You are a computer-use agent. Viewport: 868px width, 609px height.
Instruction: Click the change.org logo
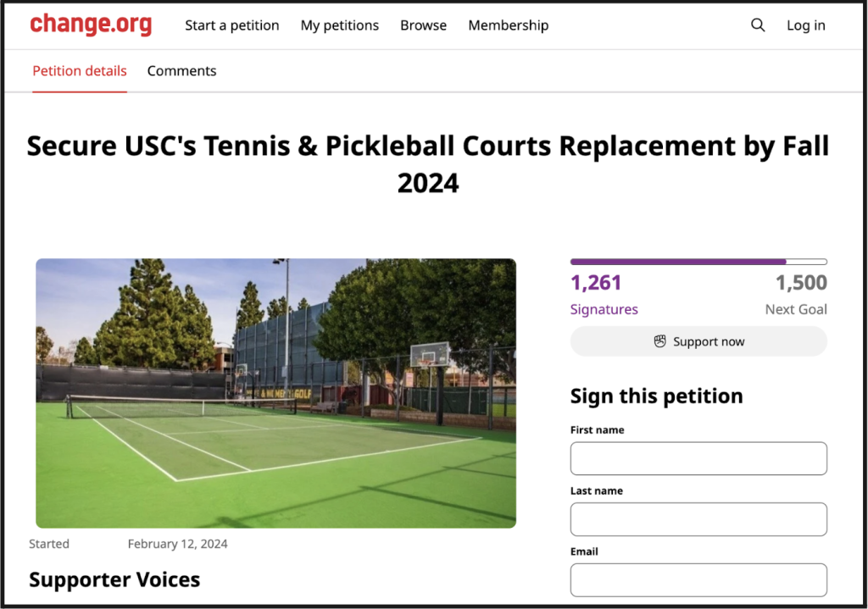[91, 25]
